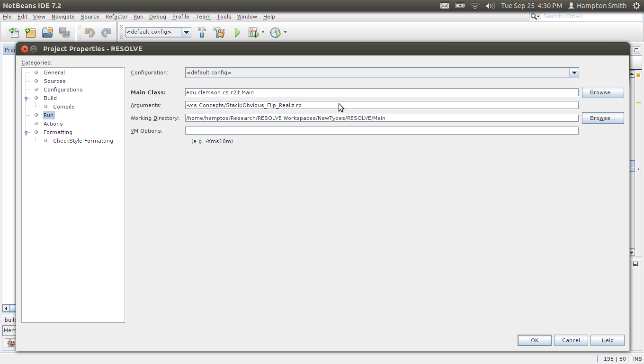
Task: Select the CheckStyle Formatting category
Action: coord(83,141)
